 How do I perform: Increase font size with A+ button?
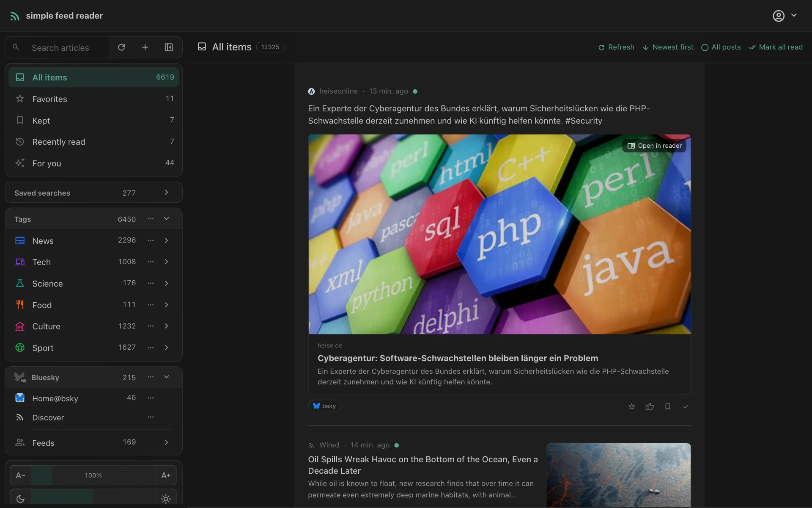[x=166, y=475]
